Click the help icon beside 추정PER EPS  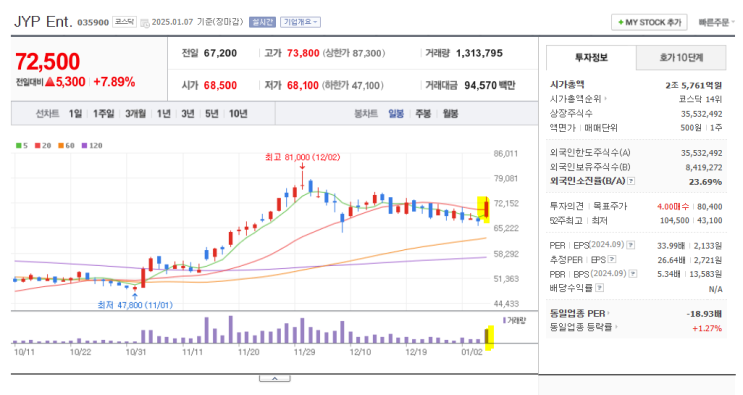coord(612,259)
